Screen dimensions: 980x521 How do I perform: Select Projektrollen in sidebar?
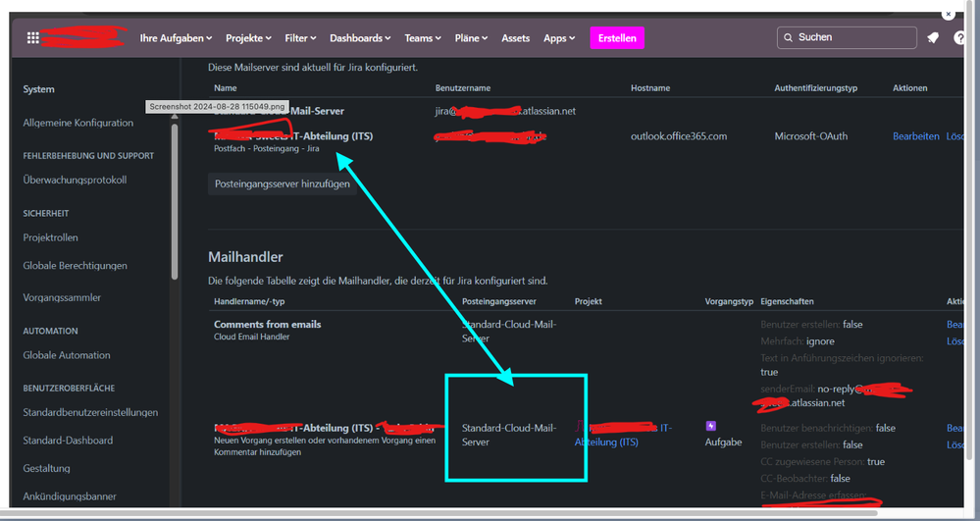(51, 237)
